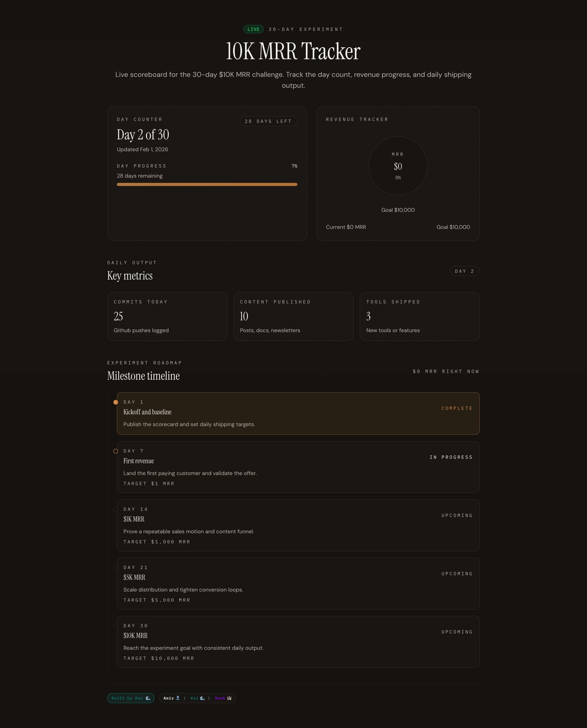Click the Built by Kai badge text
Screen dimensions: 587x728
(127, 698)
